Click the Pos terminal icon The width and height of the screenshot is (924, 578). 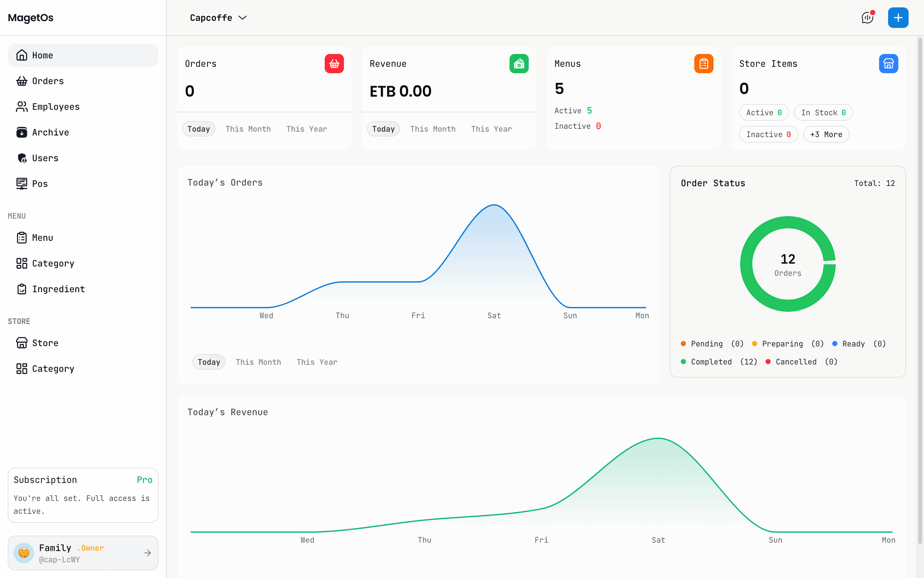pos(22,183)
